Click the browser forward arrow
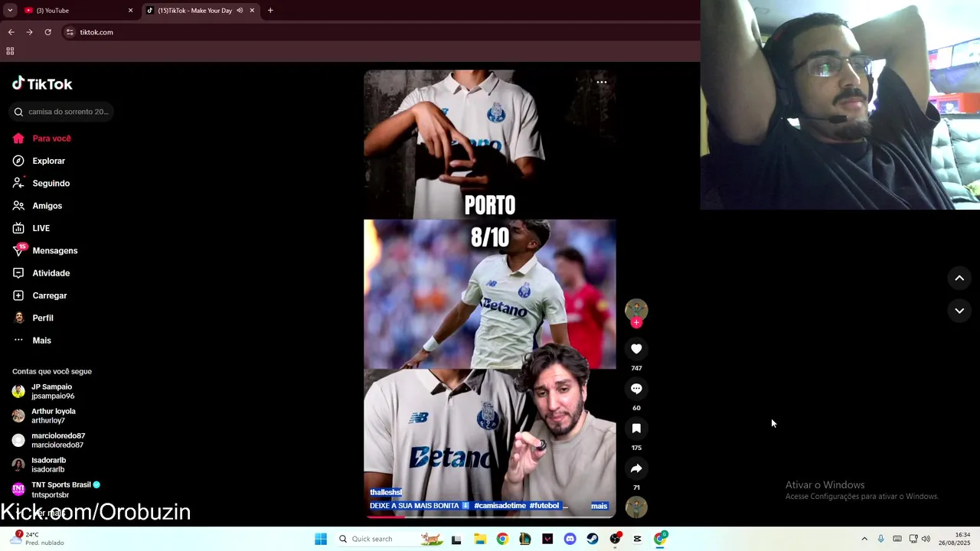980x551 pixels. 29,32
